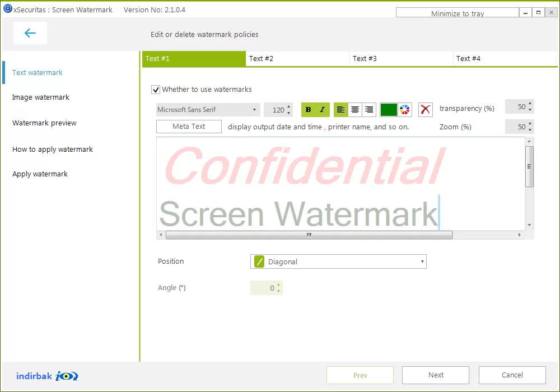
Task: Select Image watermark in sidebar
Action: pyautogui.click(x=41, y=97)
